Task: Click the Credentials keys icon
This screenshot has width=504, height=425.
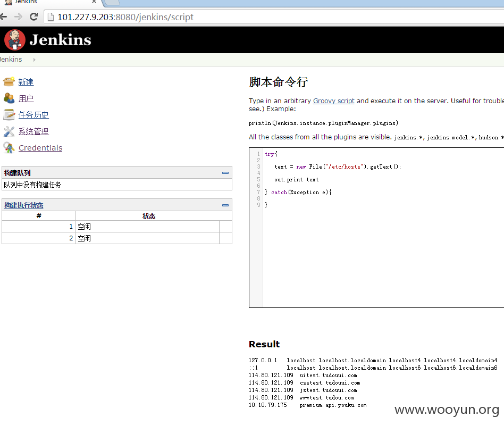Action: [9, 147]
